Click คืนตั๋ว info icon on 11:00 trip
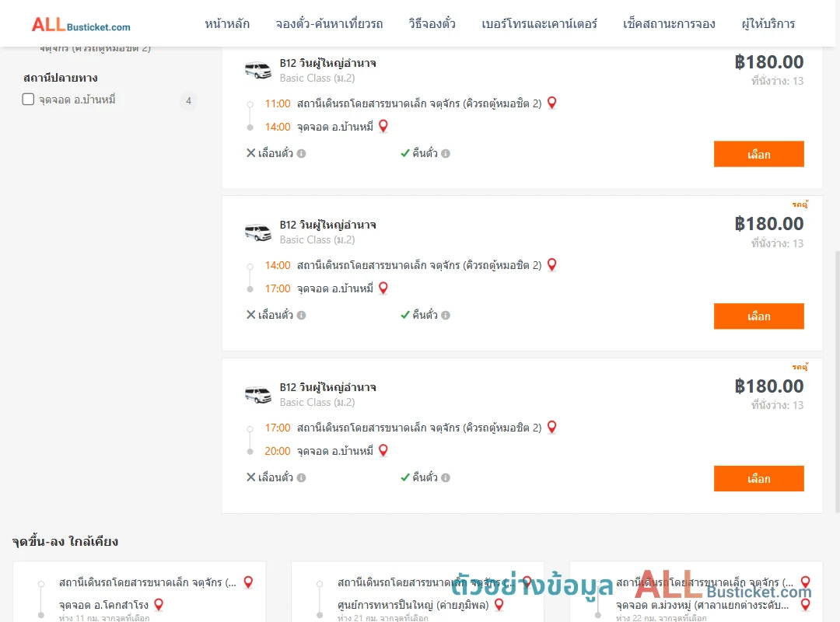The height and width of the screenshot is (622, 840). [446, 154]
